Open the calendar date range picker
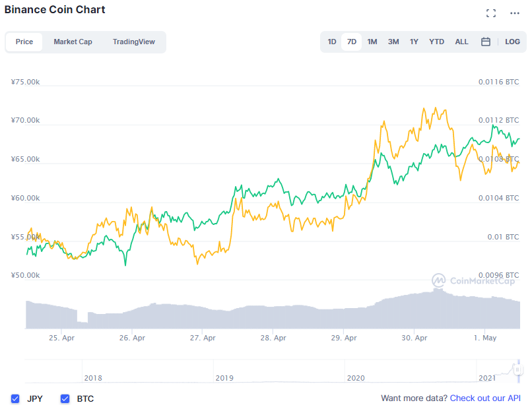Viewport: 532px width, 409px height. [486, 42]
